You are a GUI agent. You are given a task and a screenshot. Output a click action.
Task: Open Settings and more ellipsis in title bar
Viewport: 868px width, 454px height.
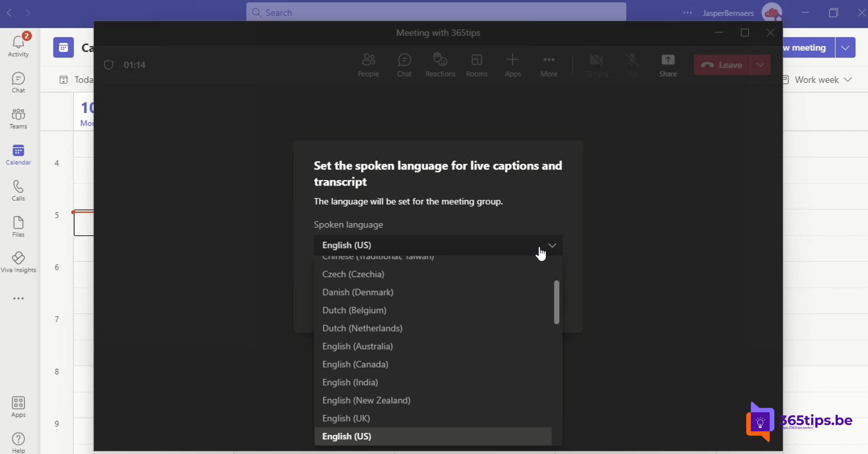click(x=687, y=13)
